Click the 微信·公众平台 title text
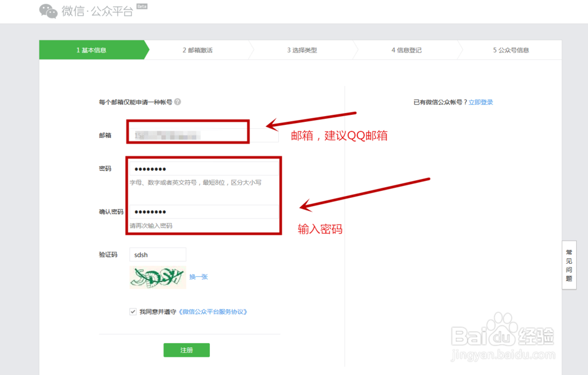This screenshot has height=375, width=588. click(97, 11)
